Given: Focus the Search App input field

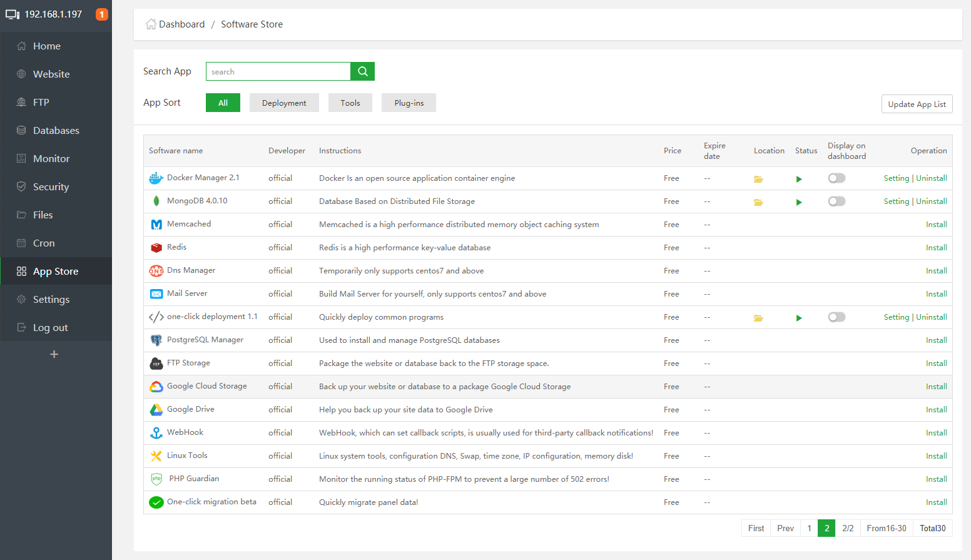Looking at the screenshot, I should pyautogui.click(x=278, y=72).
